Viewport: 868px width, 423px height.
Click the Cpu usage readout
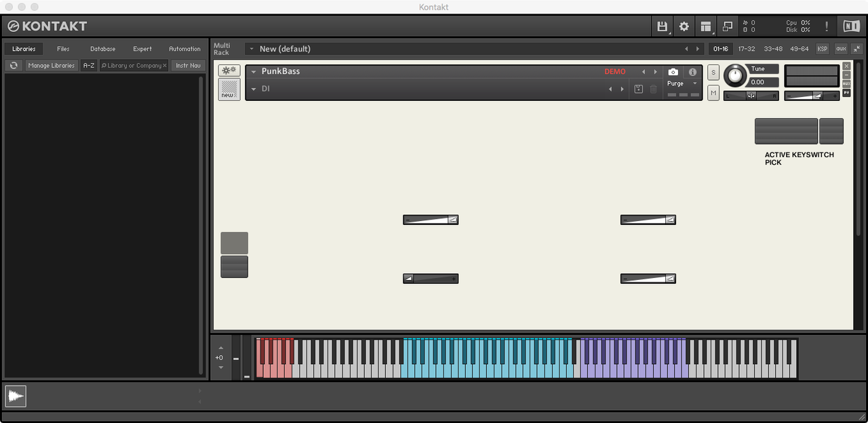click(x=798, y=22)
